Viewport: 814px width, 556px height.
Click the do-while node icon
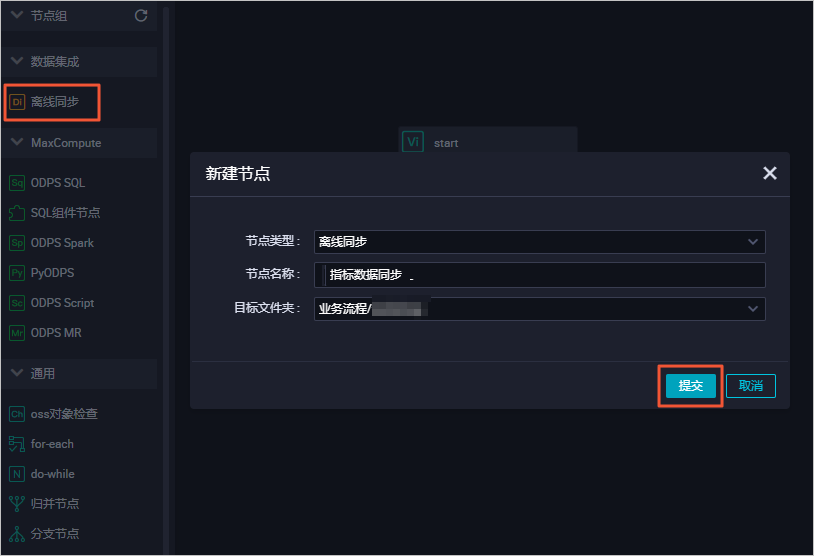pyautogui.click(x=17, y=474)
